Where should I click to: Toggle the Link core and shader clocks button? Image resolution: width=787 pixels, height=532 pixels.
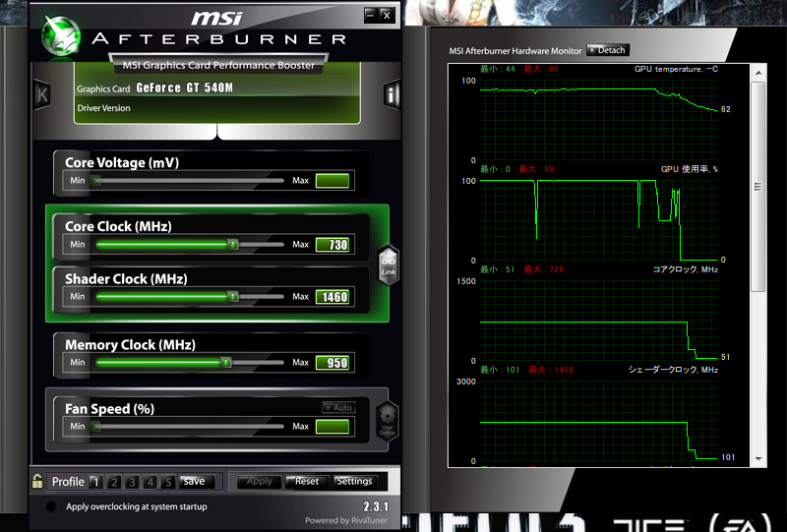click(x=389, y=265)
